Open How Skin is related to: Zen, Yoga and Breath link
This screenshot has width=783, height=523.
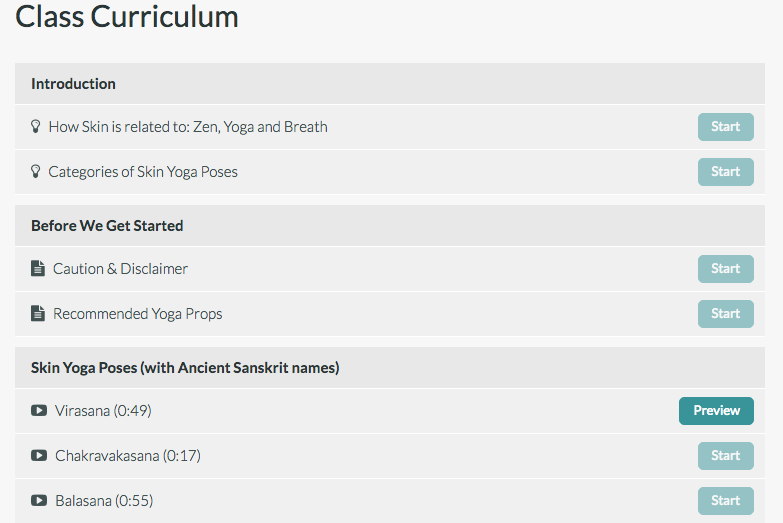[x=188, y=127]
